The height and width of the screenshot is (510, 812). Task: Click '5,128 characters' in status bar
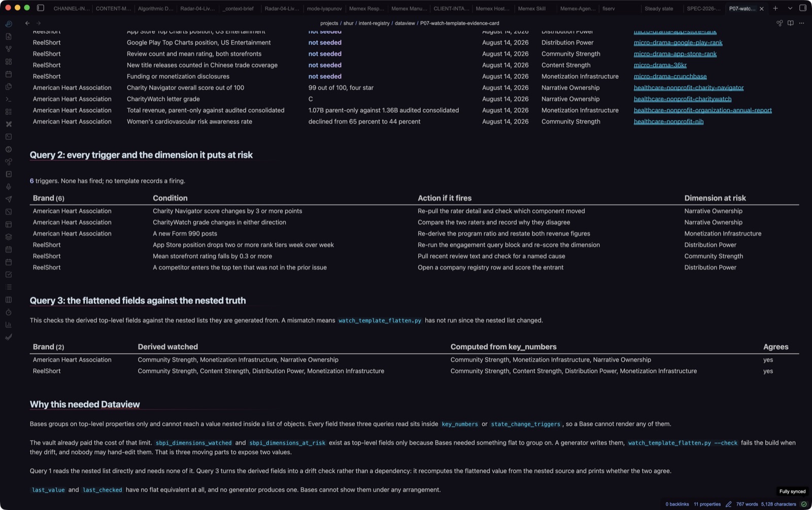pos(779,504)
